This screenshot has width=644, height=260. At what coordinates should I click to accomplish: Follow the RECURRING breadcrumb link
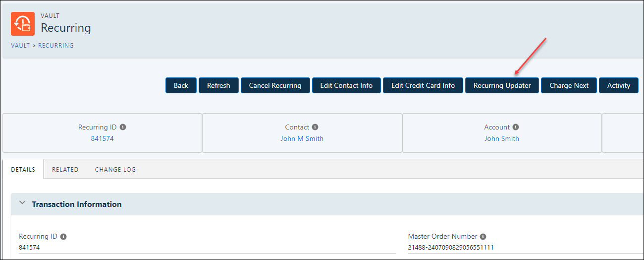point(56,45)
